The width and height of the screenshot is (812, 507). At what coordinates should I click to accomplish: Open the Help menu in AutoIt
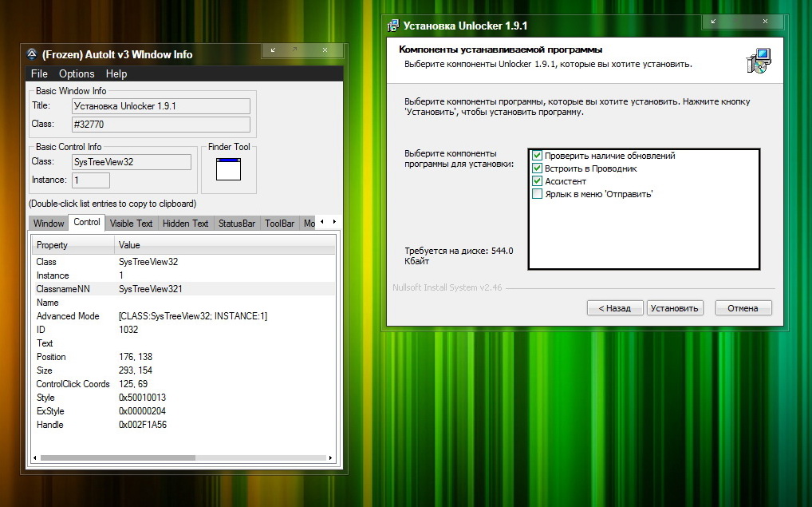coord(116,73)
